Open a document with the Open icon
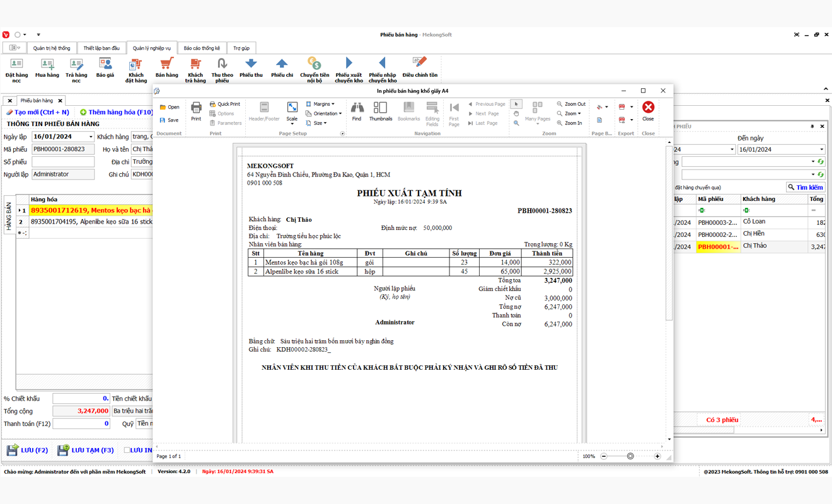Screen dimensions: 832x504 170,107
